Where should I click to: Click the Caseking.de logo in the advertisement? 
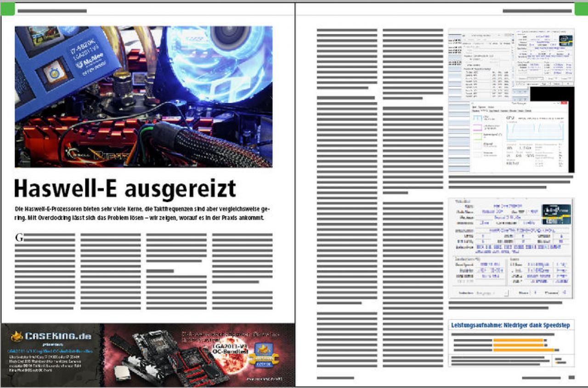[51, 336]
